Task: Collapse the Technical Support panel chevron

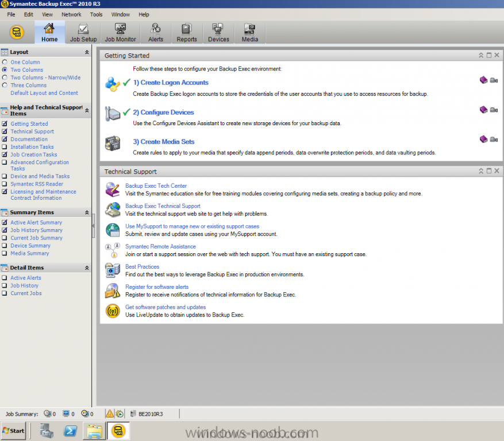Action: coord(481,171)
